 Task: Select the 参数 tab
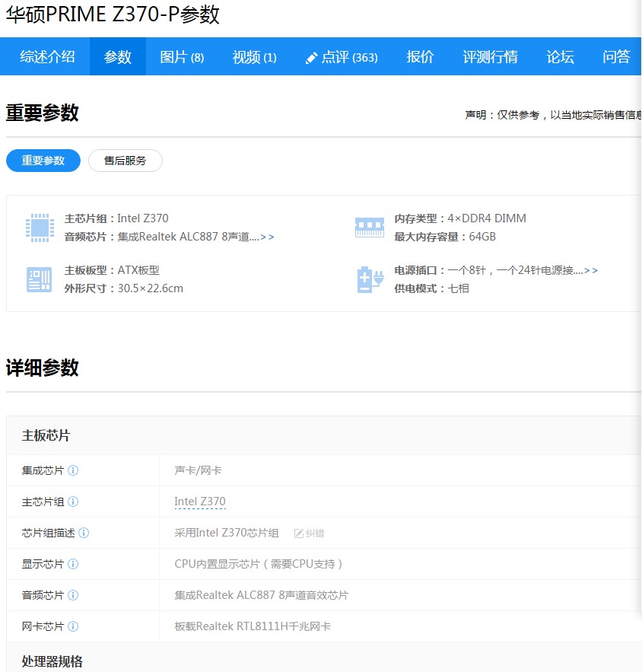(x=117, y=56)
